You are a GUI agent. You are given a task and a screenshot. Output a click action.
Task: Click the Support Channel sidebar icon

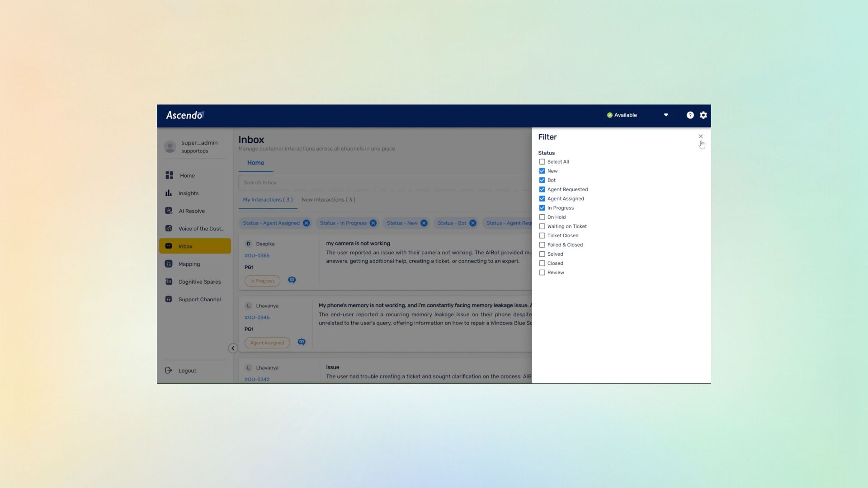pos(169,299)
